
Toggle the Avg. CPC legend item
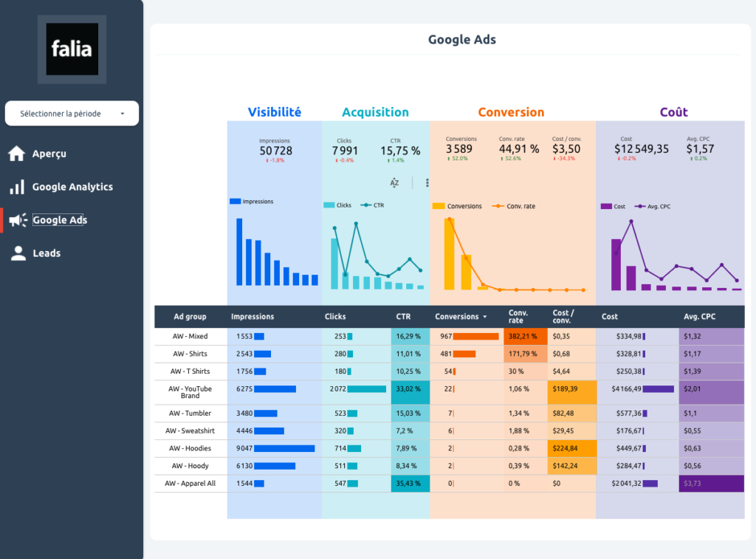(x=650, y=206)
